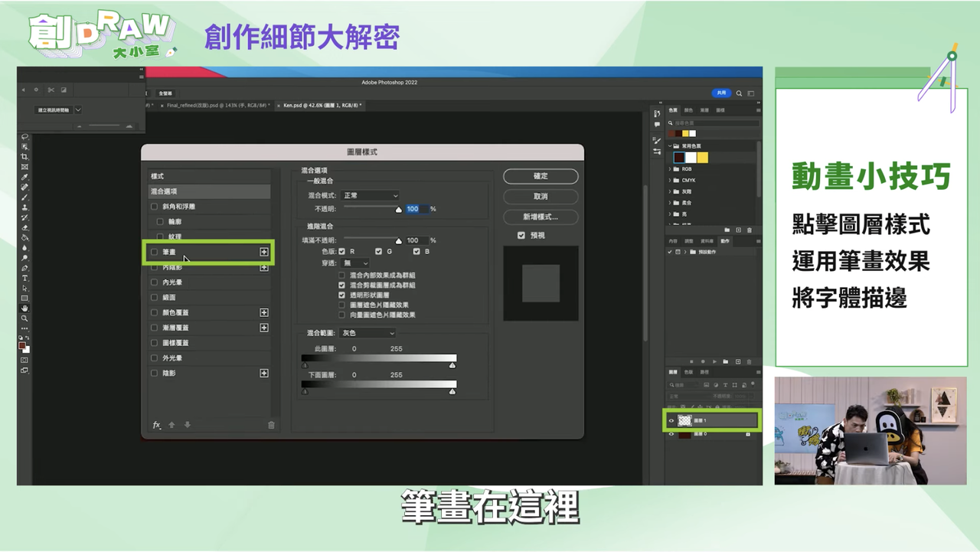Screen dimensions: 980x552
Task: Add another 筆畫 effect with plus icon
Action: (x=264, y=252)
